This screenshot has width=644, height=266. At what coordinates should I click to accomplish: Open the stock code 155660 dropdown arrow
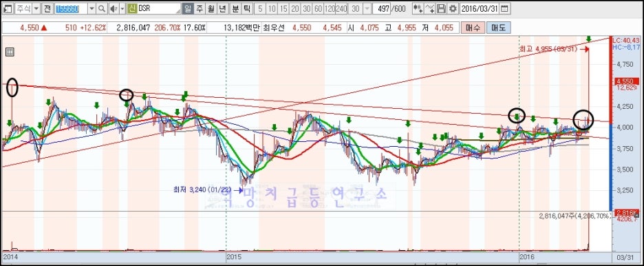click(92, 8)
